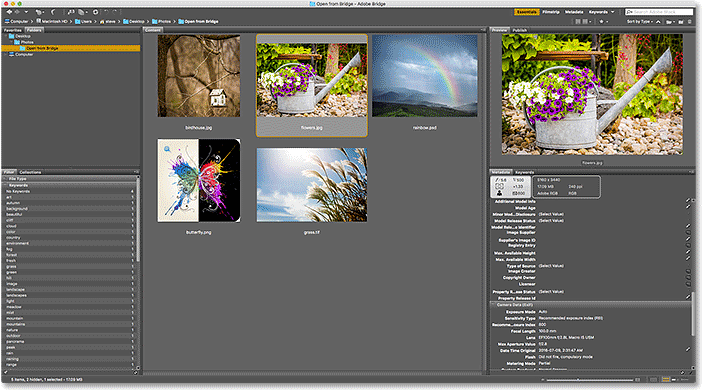Select the Essentials workspace
Screen dimensions: 704x392
coord(526,12)
